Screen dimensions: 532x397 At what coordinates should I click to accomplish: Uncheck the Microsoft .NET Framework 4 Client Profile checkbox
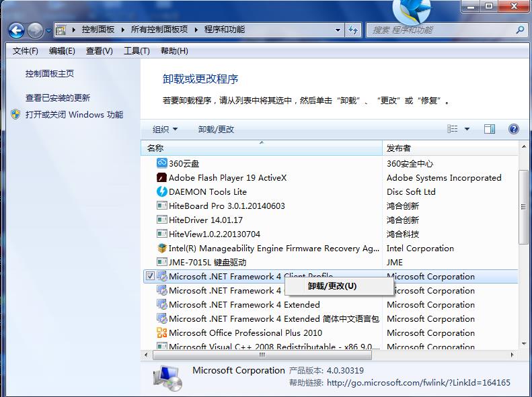(150, 276)
